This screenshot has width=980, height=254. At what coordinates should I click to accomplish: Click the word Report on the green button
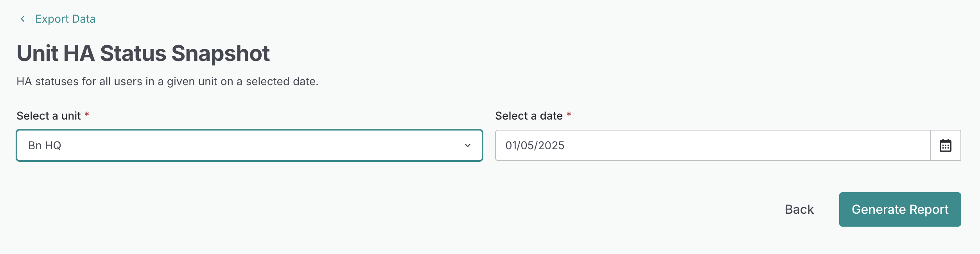pos(929,209)
